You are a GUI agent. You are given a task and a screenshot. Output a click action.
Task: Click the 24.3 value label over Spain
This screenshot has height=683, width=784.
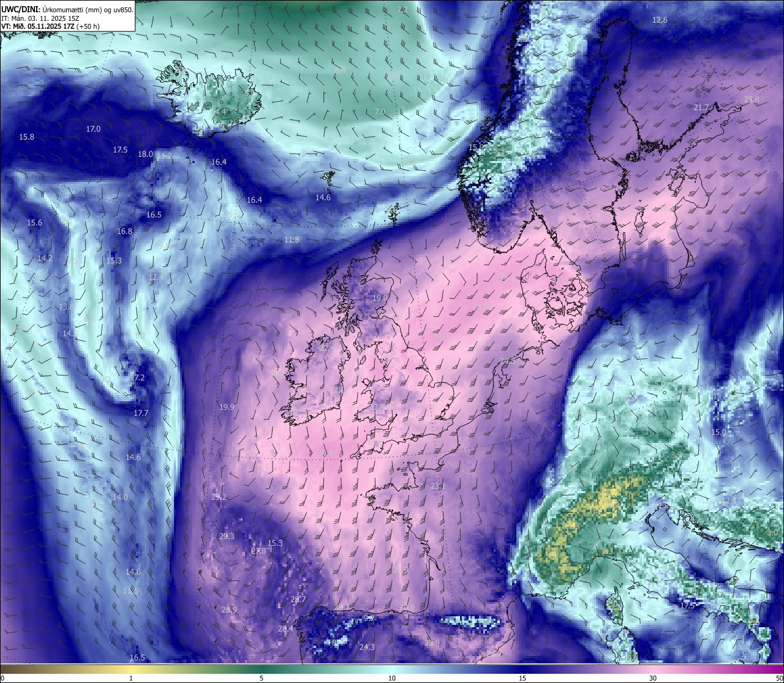pos(367,647)
